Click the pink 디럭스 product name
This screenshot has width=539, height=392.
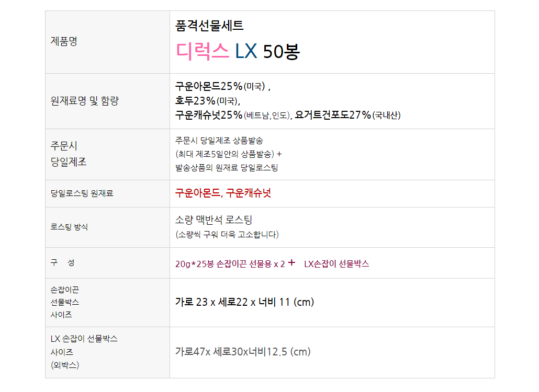(203, 51)
